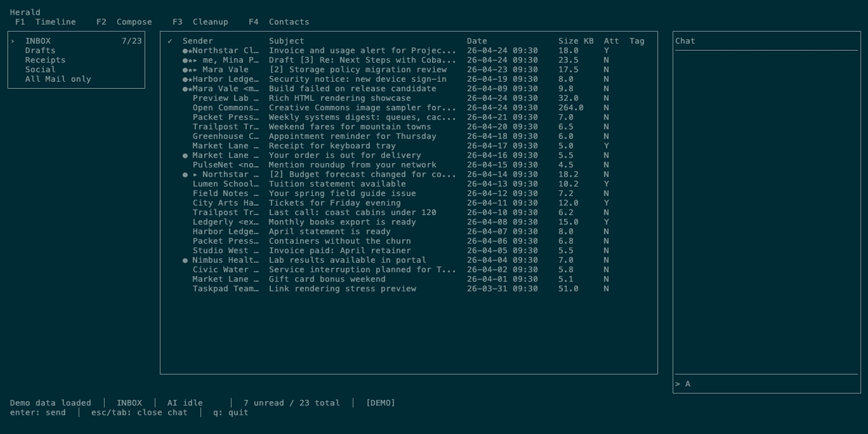868x434 pixels.
Task: Switch to F2 Compose
Action: point(124,22)
